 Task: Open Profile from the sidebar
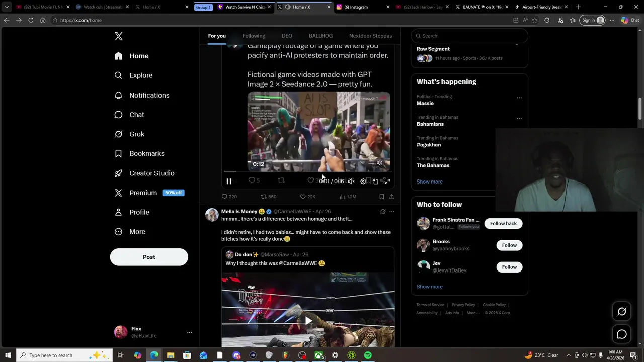(132, 212)
